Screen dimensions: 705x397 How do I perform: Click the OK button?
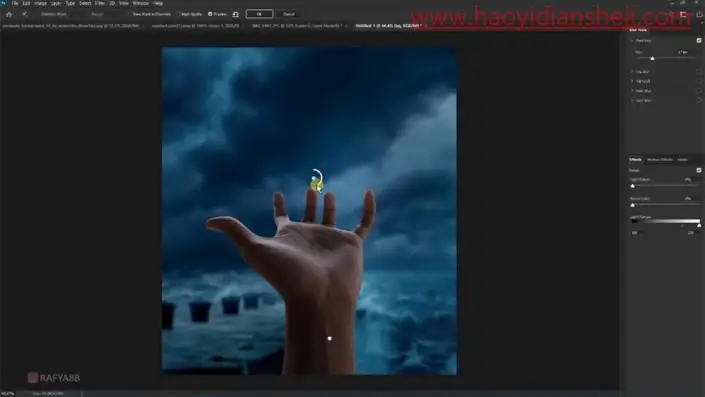259,14
